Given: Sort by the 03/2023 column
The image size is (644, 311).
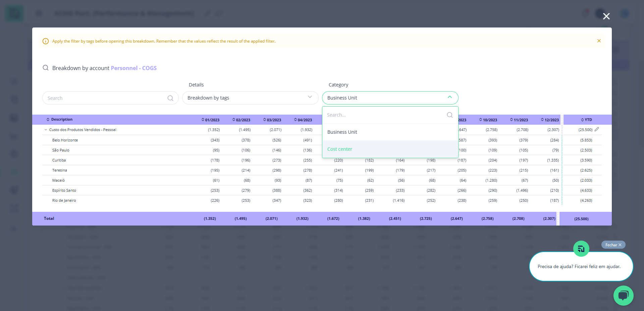Looking at the screenshot, I should pos(272,120).
